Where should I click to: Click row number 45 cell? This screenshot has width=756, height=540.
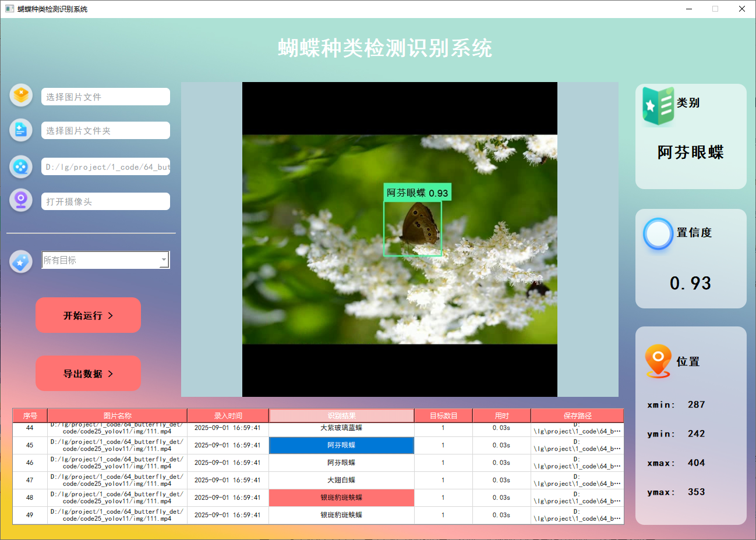pyautogui.click(x=30, y=445)
